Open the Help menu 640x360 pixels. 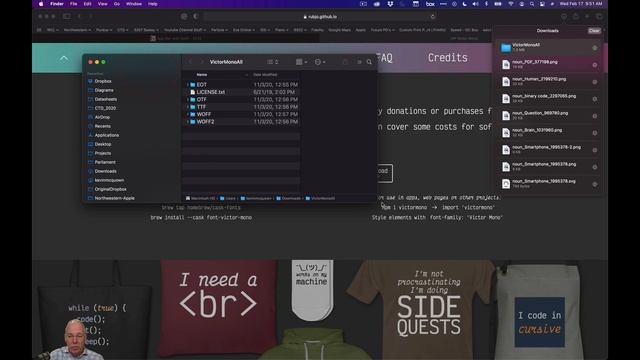coord(153,4)
